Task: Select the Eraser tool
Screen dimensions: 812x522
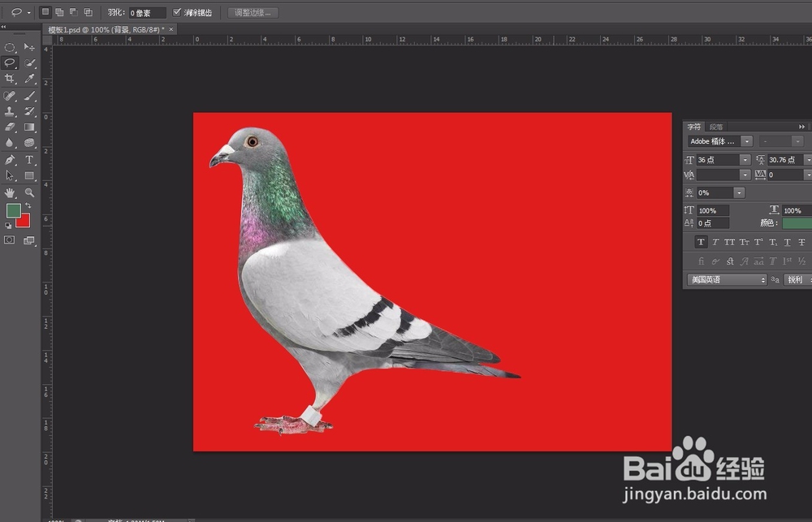Action: (x=9, y=127)
